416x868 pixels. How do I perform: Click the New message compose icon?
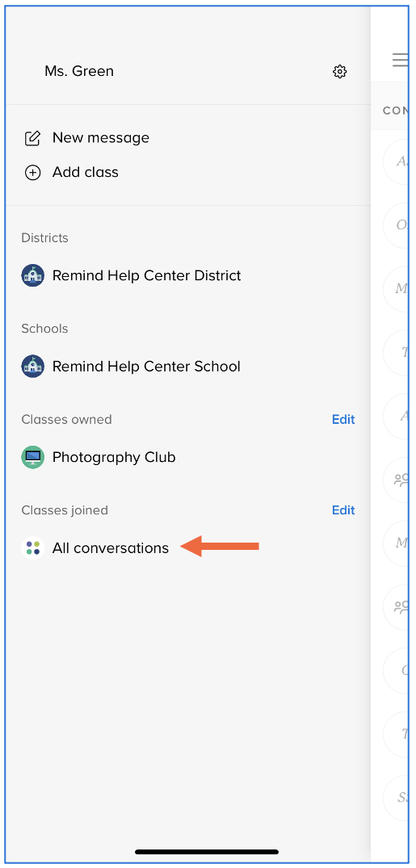[32, 138]
